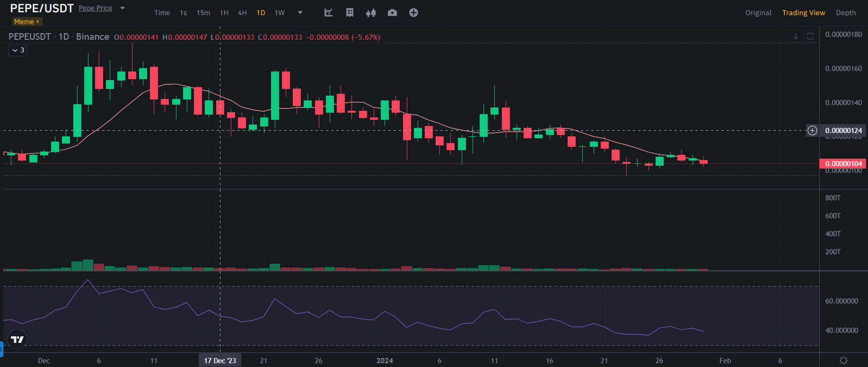Click the building-shaped icon in the chart toolbar
868x367 pixels.
350,13
